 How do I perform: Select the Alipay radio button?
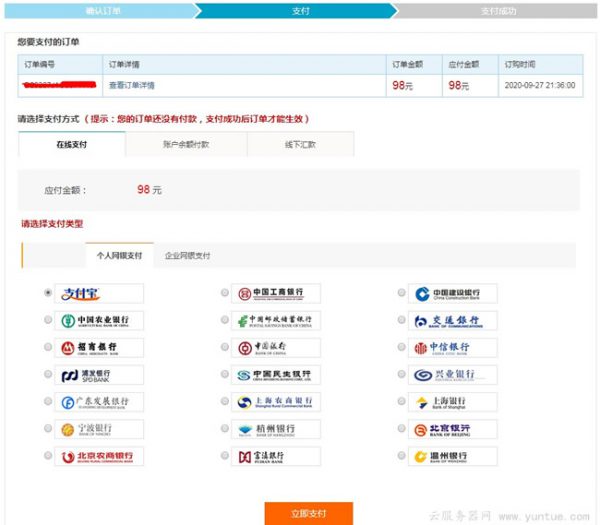pyautogui.click(x=47, y=293)
